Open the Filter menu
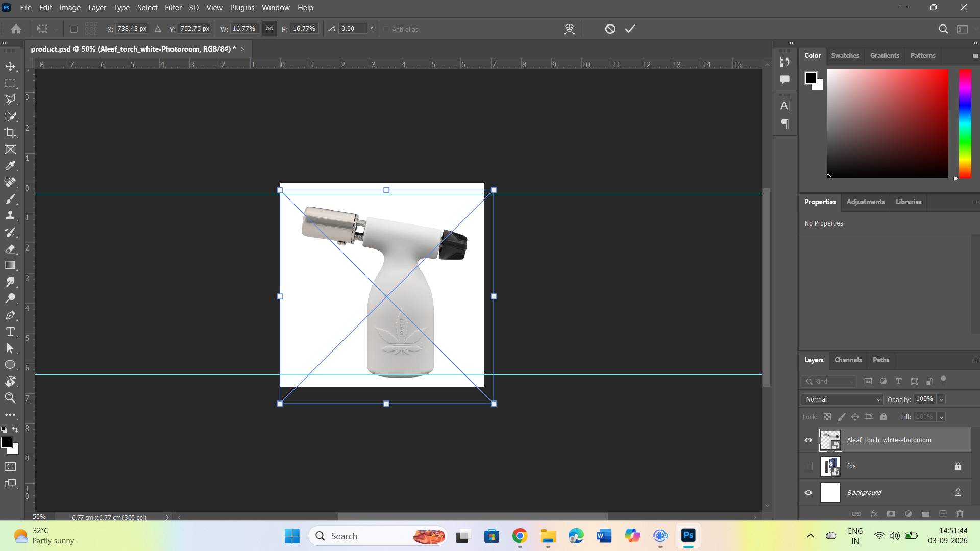Image resolution: width=980 pixels, height=551 pixels. coord(173,8)
